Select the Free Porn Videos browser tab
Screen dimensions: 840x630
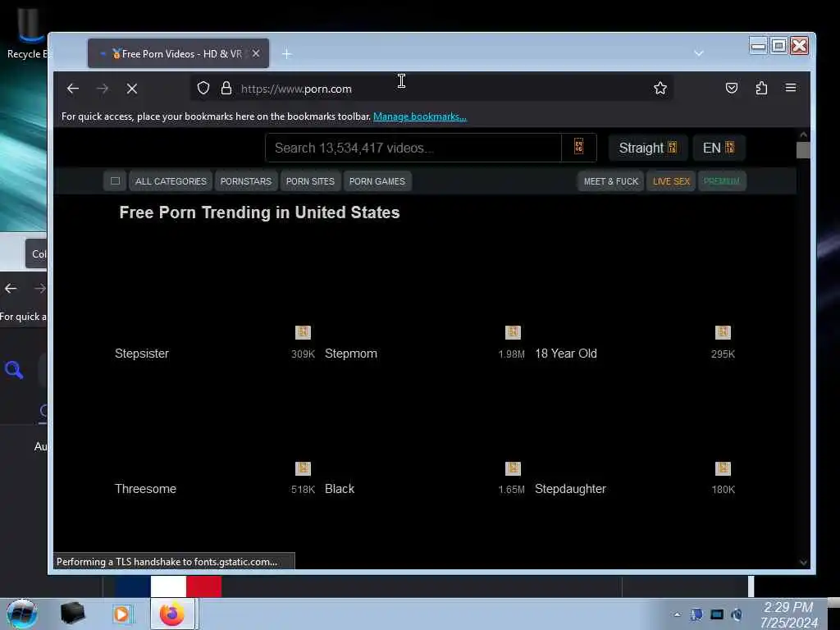(178, 53)
